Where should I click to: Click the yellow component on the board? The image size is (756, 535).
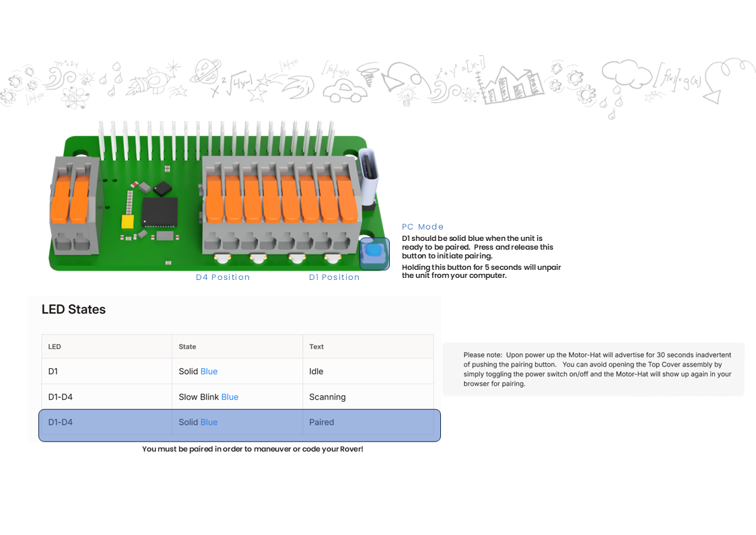[127, 221]
